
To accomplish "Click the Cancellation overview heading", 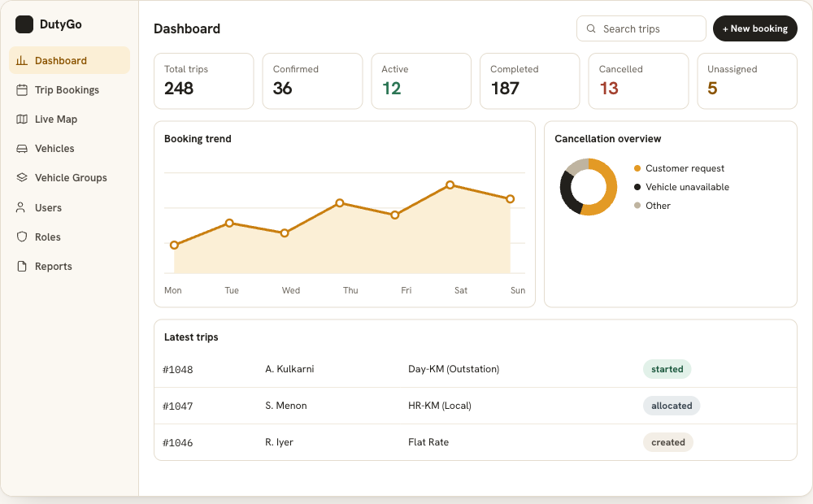I will coord(607,139).
